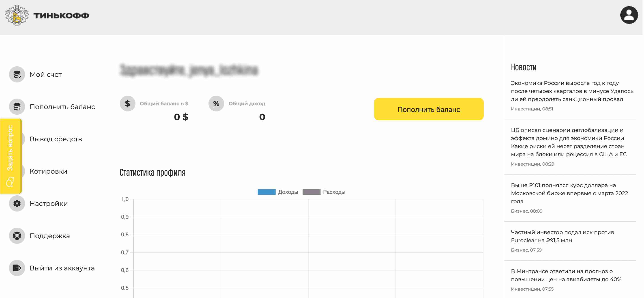Click the dollar sign balance icon

tap(127, 103)
